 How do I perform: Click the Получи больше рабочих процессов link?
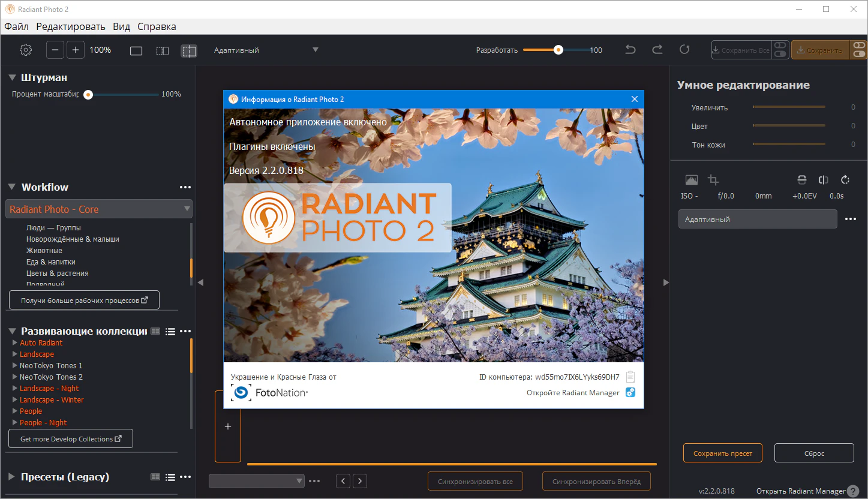coord(84,300)
